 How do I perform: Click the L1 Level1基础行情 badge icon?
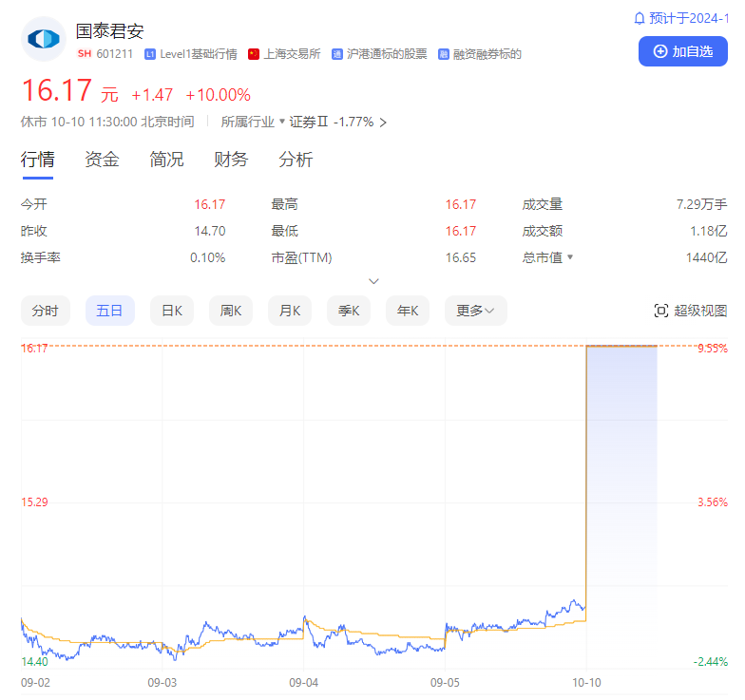pyautogui.click(x=150, y=54)
